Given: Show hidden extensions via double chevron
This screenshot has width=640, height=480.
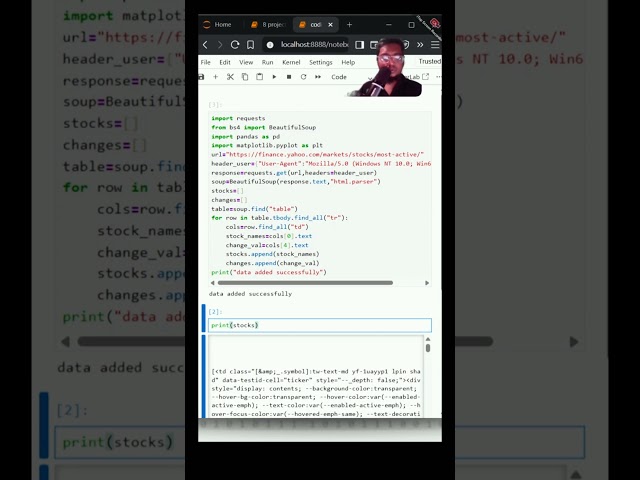Looking at the screenshot, I should (x=420, y=44).
